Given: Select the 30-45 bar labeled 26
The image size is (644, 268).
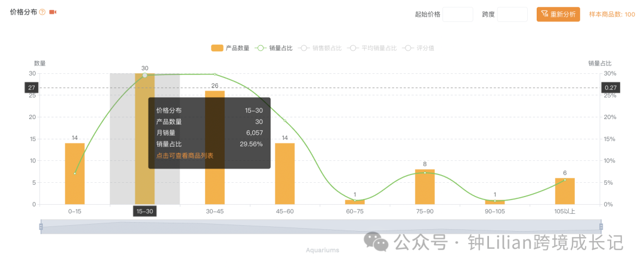Looking at the screenshot, I should tap(215, 148).
